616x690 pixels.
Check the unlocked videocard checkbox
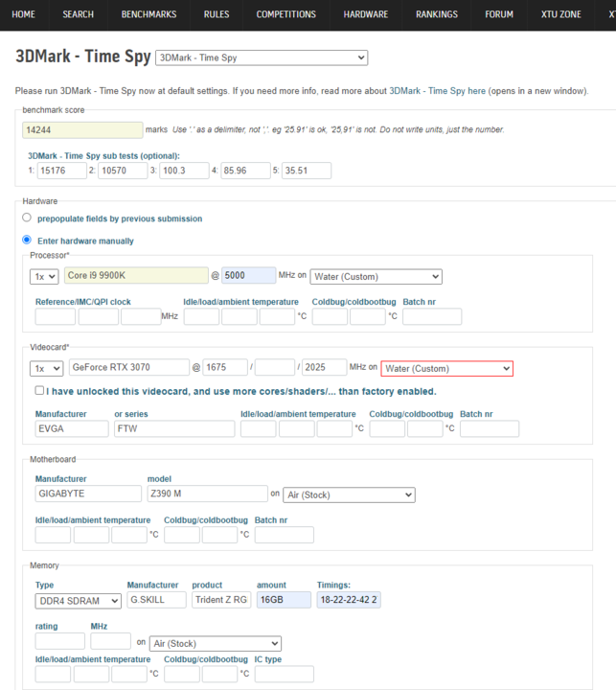coord(39,391)
